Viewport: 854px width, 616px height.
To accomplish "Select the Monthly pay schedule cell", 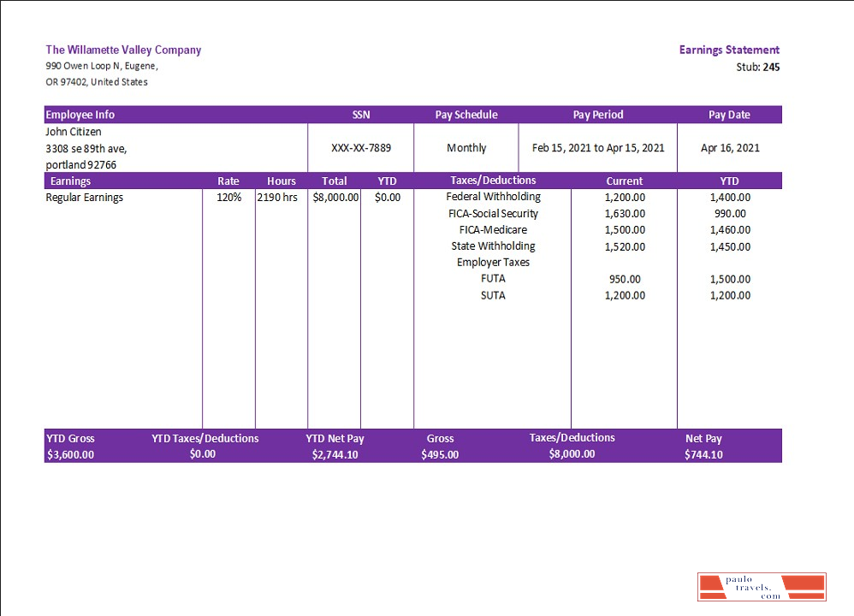I will [466, 148].
